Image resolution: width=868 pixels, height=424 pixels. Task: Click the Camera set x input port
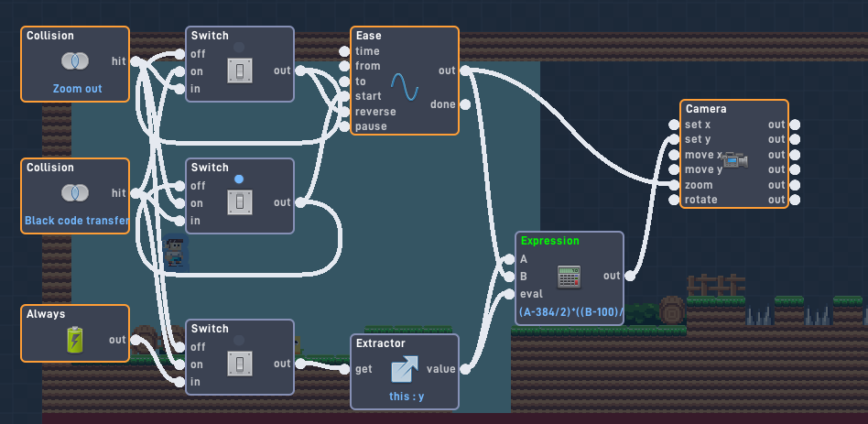[674, 125]
